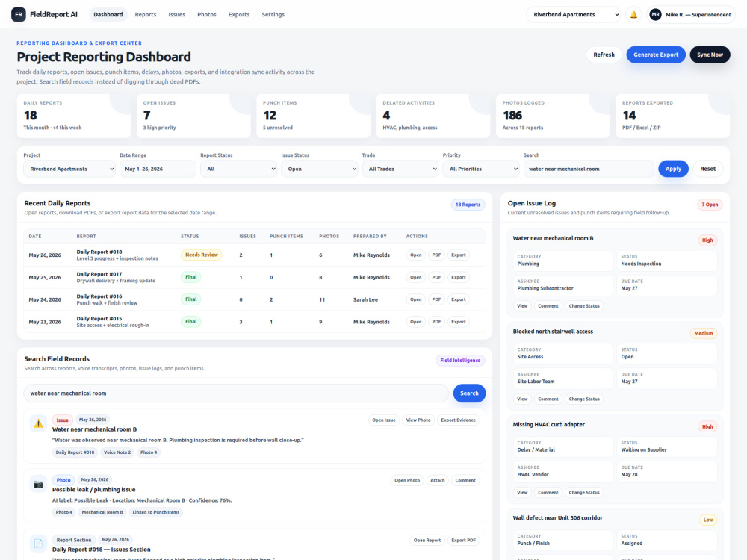Open Daily Report #015
This screenshot has height=560, width=747.
coord(416,322)
